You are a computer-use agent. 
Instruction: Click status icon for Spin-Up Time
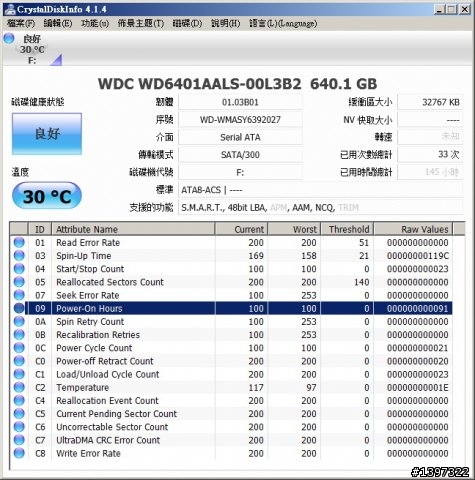click(x=19, y=256)
